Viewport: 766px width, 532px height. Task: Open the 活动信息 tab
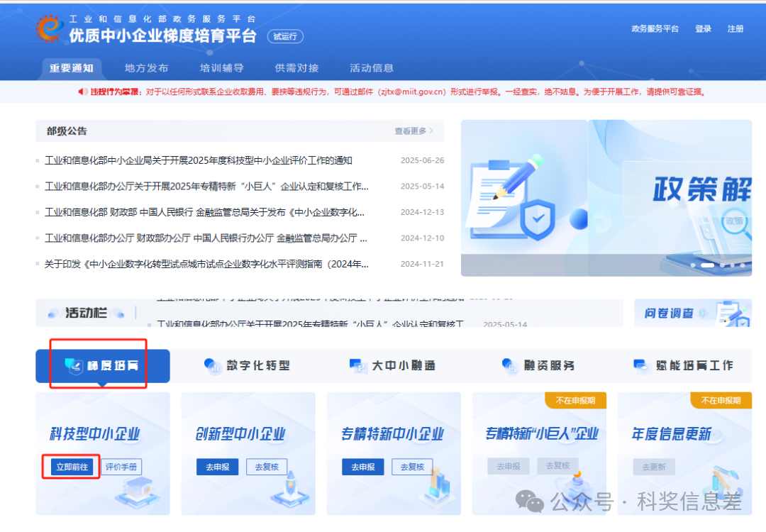point(372,68)
